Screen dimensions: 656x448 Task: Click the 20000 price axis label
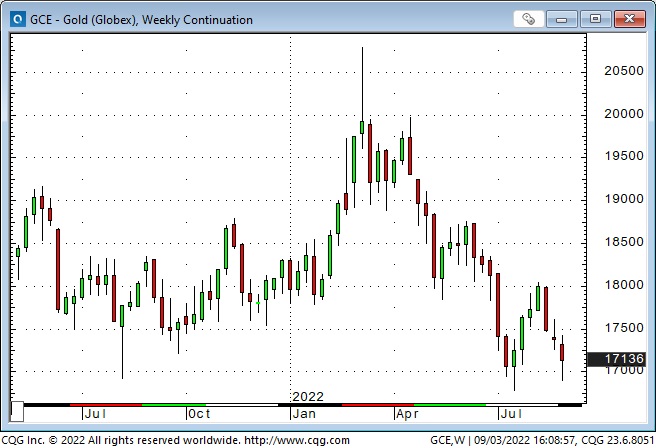[x=624, y=114]
